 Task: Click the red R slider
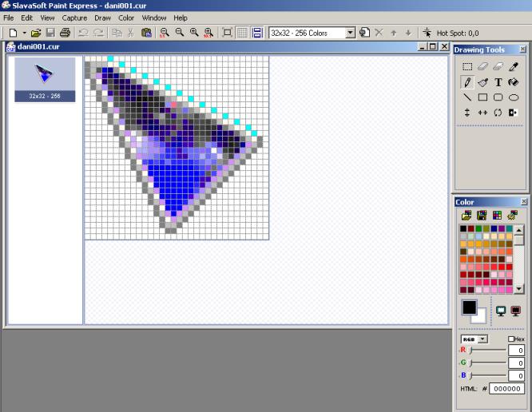coord(487,351)
